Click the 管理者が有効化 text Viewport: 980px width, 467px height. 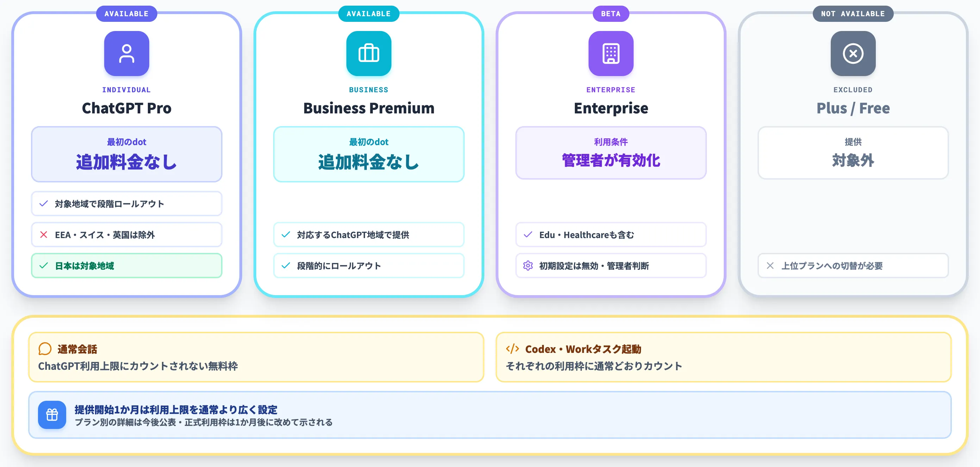[x=611, y=160]
